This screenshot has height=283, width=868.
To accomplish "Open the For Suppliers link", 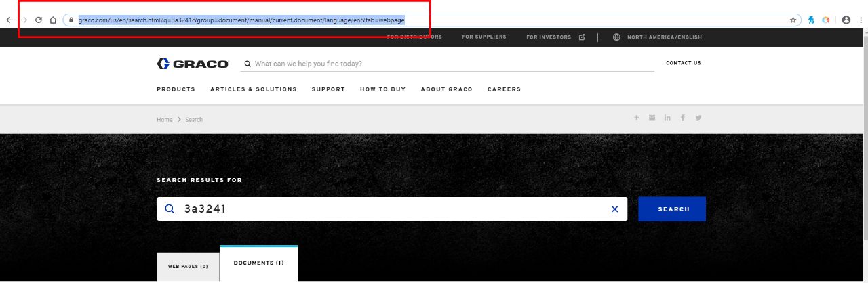I will 484,37.
